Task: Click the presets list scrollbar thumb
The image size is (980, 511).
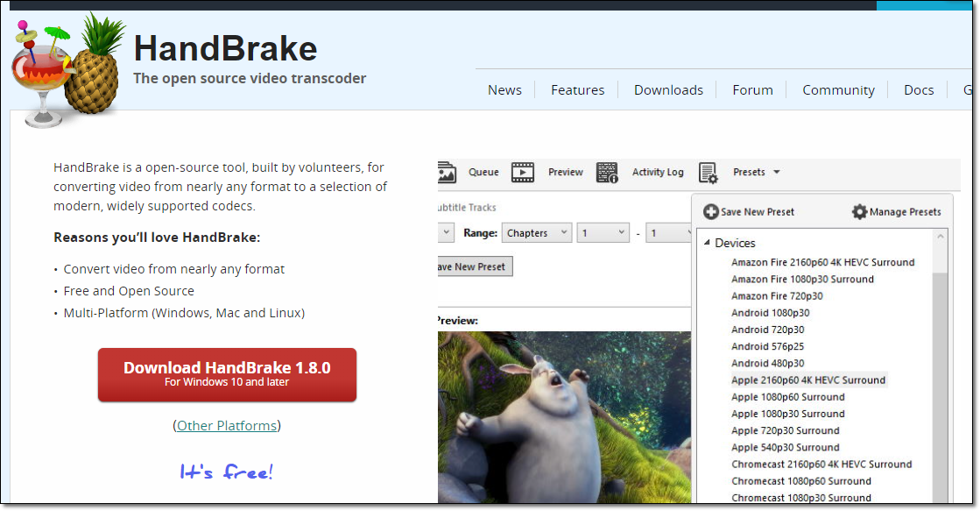Action: click(940, 387)
